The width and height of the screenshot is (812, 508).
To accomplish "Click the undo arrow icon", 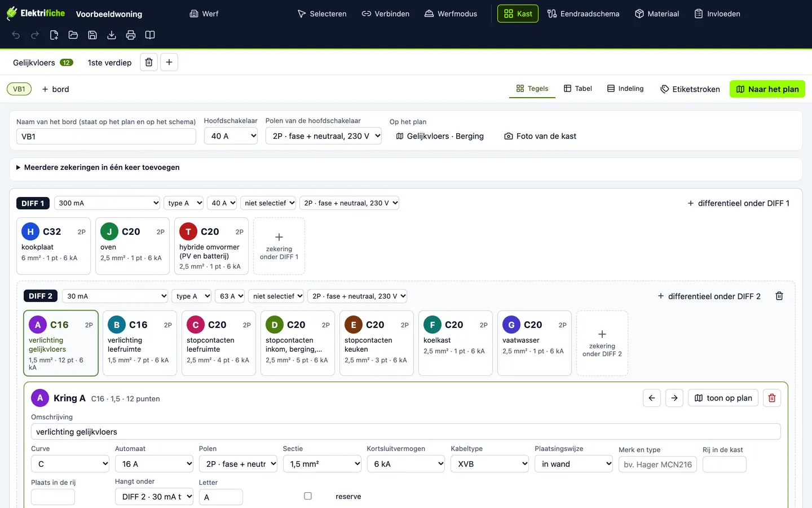I will [16, 35].
